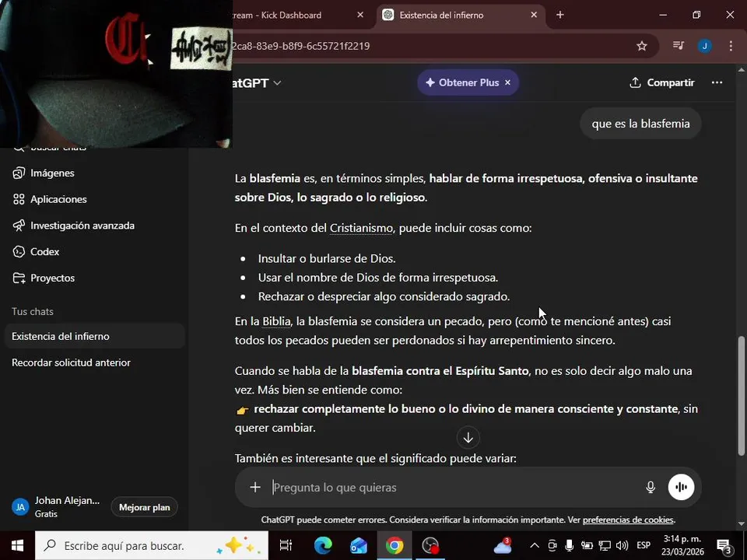This screenshot has width=747, height=560.
Task: Open Investigación avanzada in the sidebar
Action: click(x=94, y=226)
